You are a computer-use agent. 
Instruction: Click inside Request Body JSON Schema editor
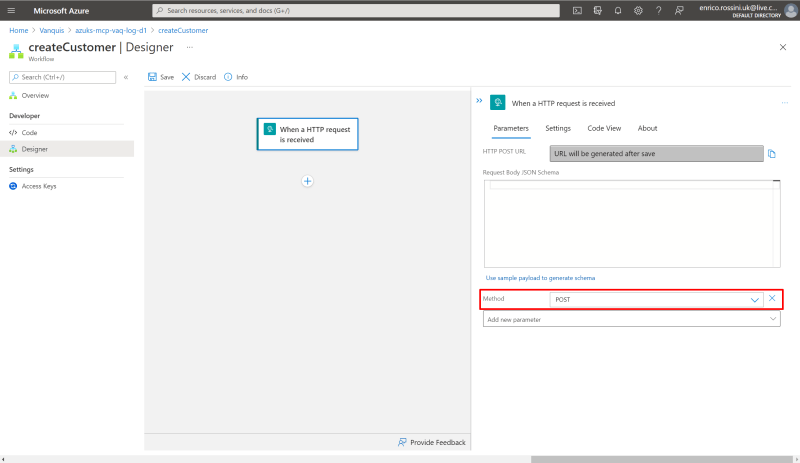(x=632, y=224)
